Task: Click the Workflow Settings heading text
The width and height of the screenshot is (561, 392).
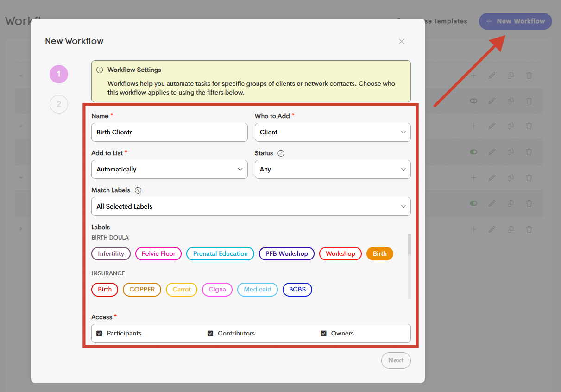Action: pyautogui.click(x=134, y=70)
